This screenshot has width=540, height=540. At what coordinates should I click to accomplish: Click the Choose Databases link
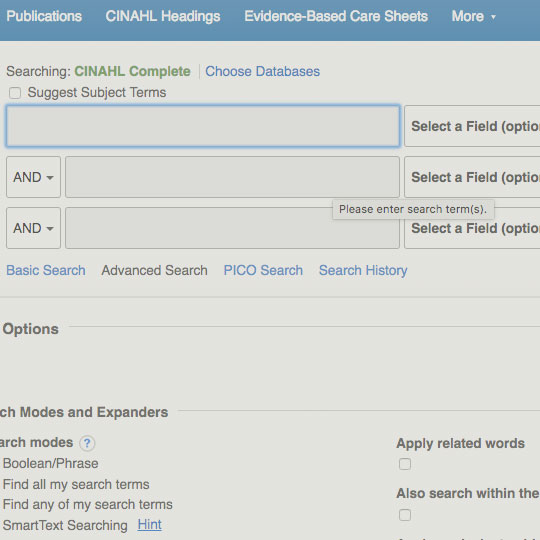pyautogui.click(x=262, y=71)
